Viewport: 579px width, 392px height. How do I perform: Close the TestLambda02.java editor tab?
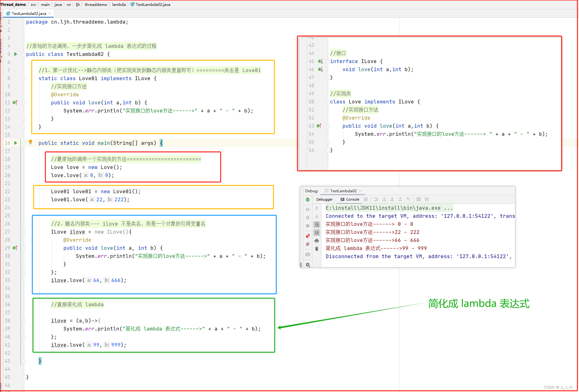coord(50,13)
